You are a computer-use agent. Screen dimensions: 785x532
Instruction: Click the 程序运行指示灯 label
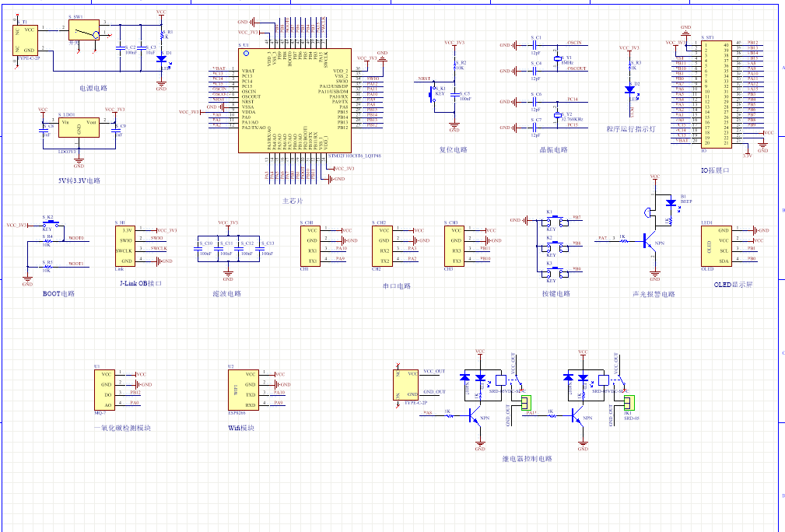[x=631, y=129]
